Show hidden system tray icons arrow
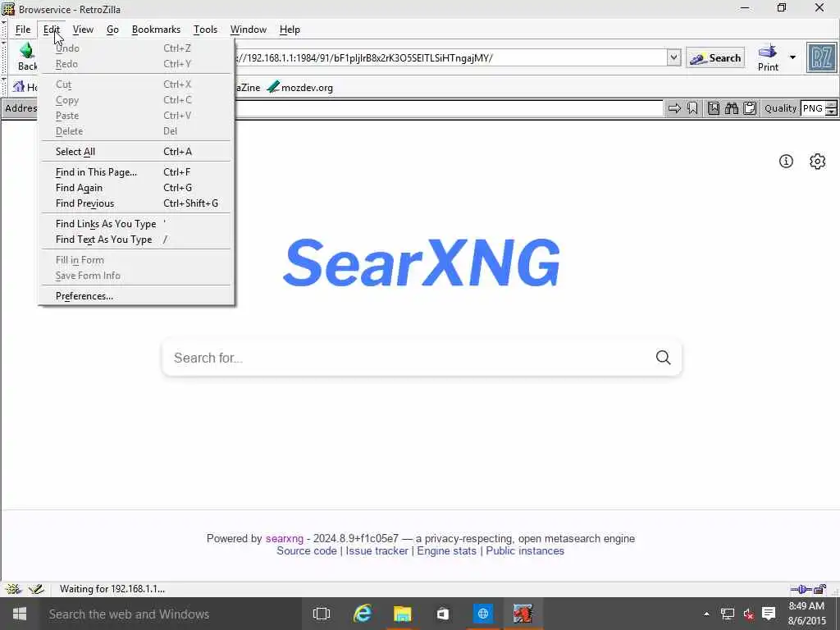The height and width of the screenshot is (630, 840). pos(706,614)
